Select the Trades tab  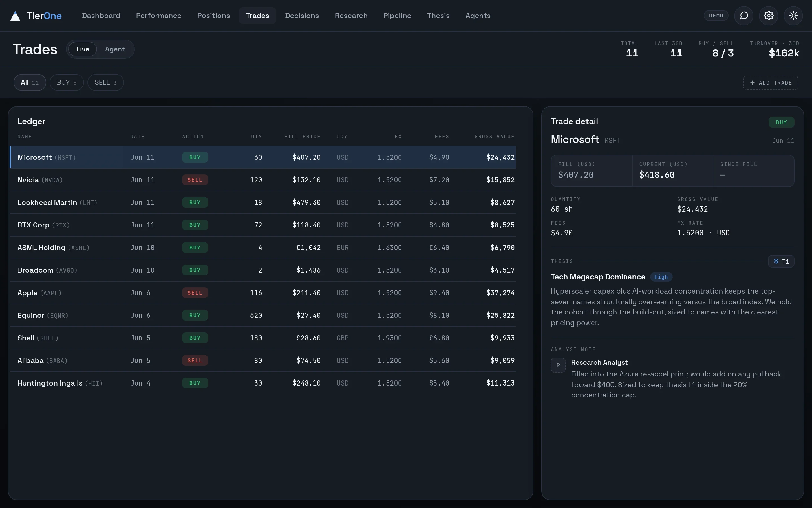coord(257,16)
